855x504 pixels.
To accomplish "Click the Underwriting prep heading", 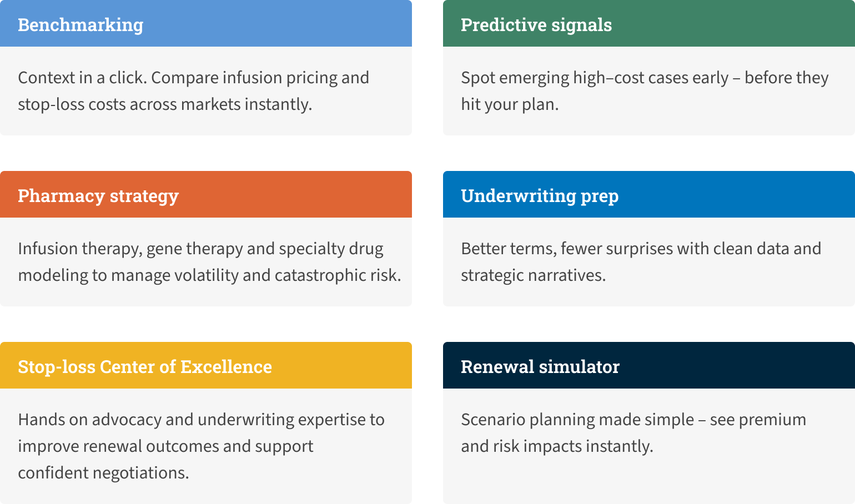I will tap(540, 196).
